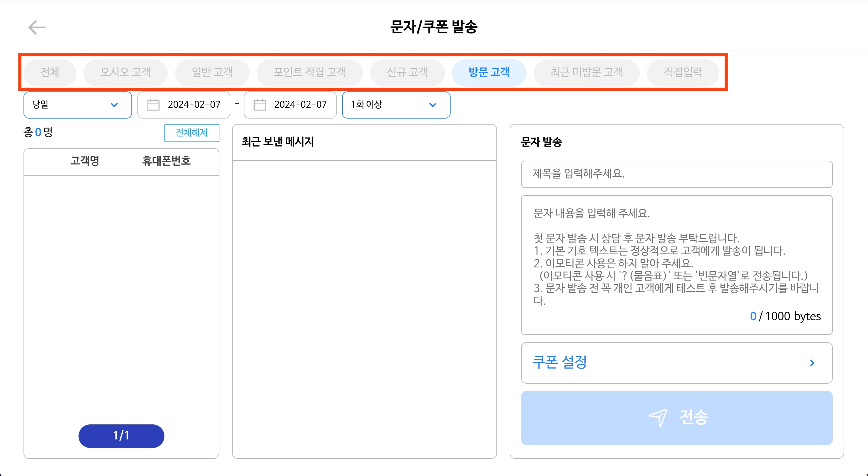The width and height of the screenshot is (868, 476).
Task: Go back using the left arrow icon
Action: (37, 27)
